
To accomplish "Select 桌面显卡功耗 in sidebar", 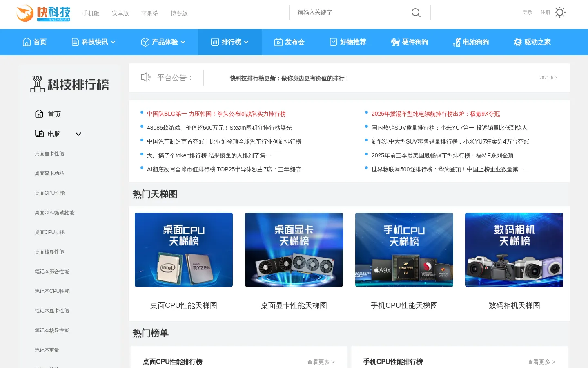I will pos(49,173).
